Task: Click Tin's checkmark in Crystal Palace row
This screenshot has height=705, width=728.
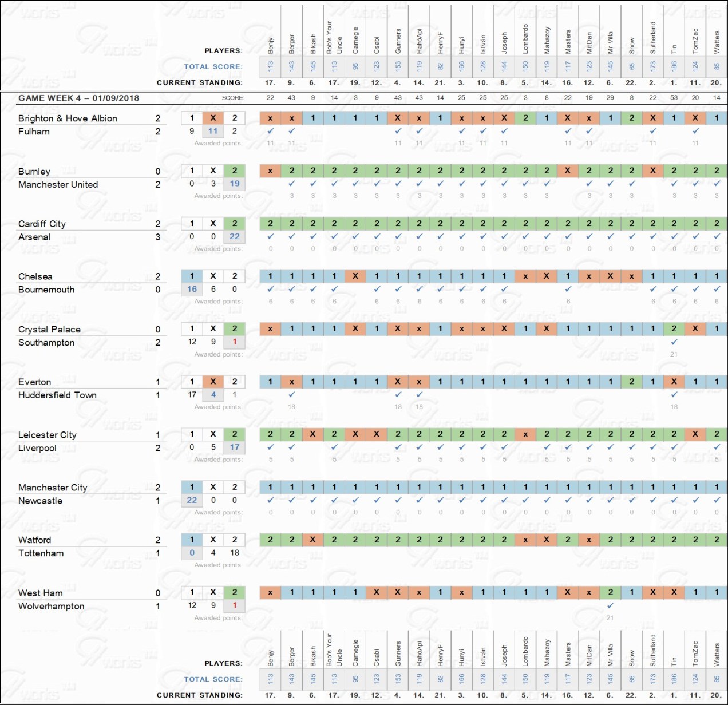Action: pyautogui.click(x=674, y=342)
